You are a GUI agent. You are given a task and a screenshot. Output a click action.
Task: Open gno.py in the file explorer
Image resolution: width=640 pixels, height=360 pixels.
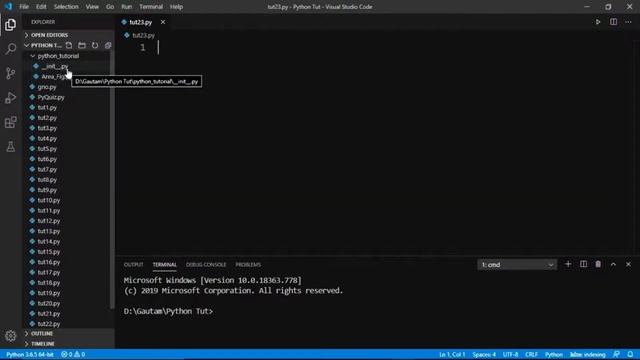coord(47,87)
